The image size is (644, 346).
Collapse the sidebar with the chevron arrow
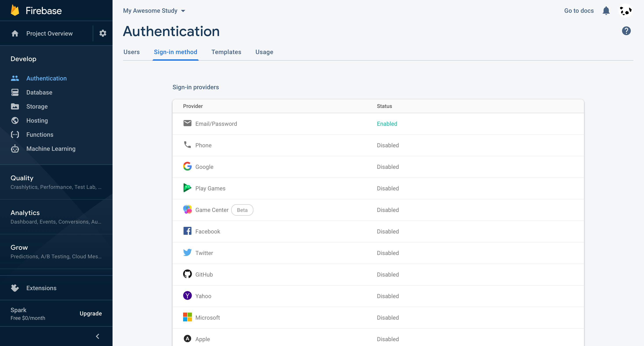[x=98, y=337]
